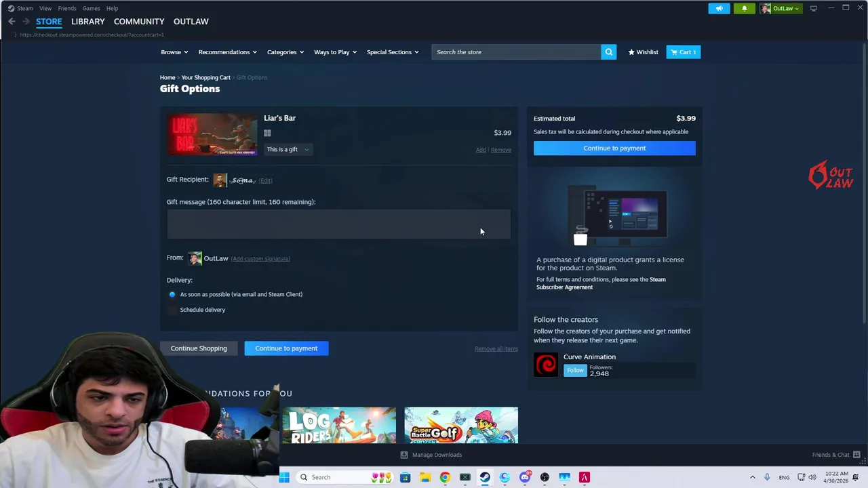Click the Search the store field
The height and width of the screenshot is (488, 868).
pos(516,52)
